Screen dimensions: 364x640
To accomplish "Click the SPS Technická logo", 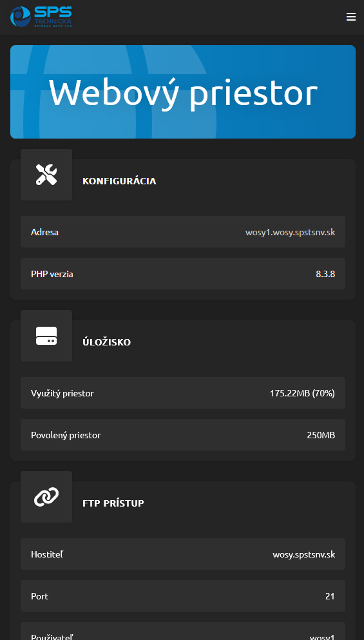I will (41, 17).
